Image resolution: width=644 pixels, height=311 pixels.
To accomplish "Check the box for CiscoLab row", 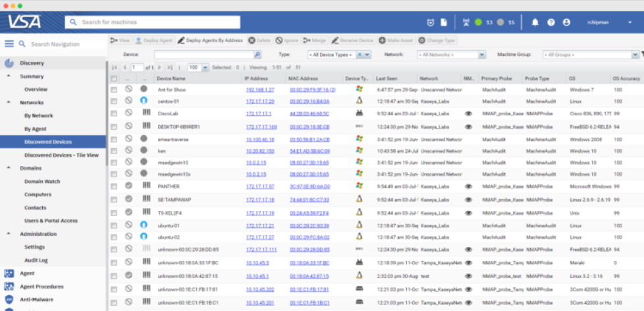I will [x=114, y=113].
